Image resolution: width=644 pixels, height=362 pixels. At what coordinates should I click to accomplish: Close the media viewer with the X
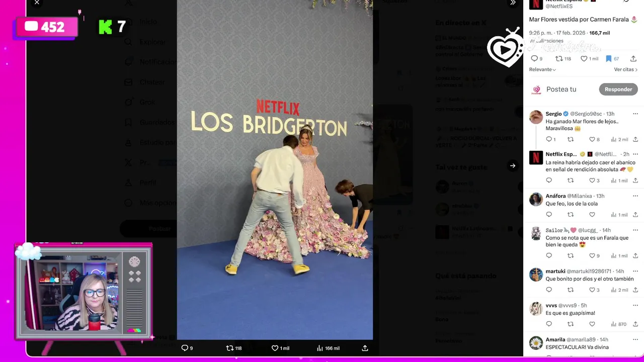pos(37,3)
